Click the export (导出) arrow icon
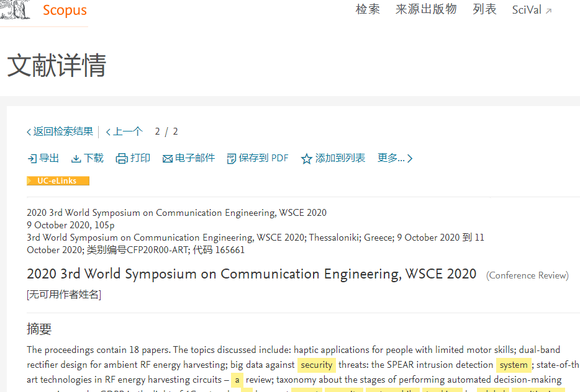Screen dimensions: 580x392 (x=32, y=159)
